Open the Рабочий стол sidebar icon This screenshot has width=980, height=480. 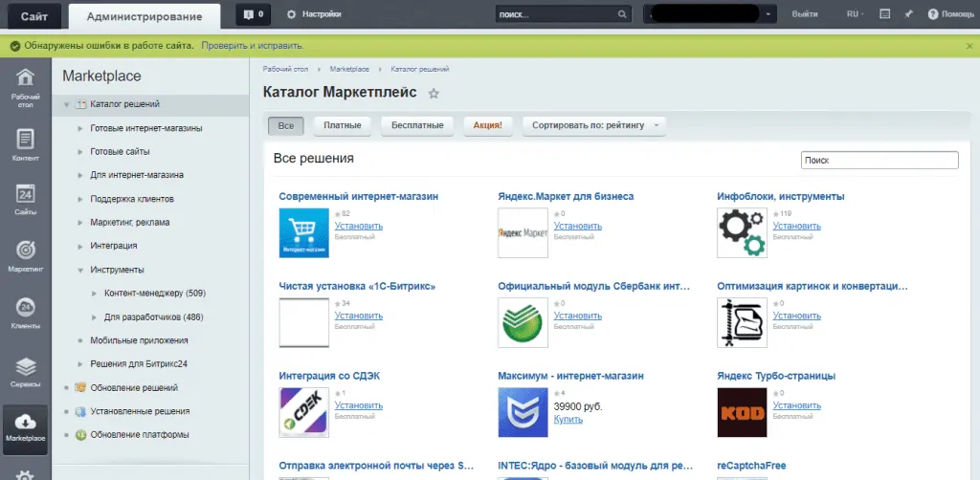pos(25,87)
